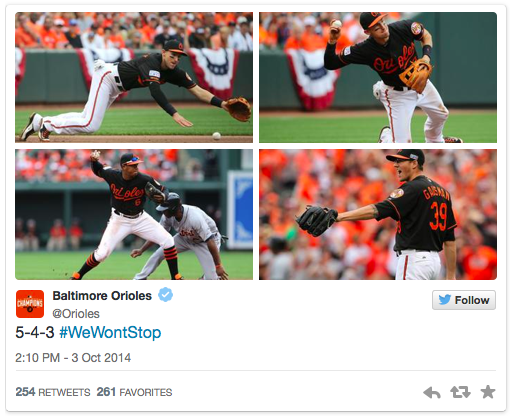
Task: Open the 2:10 PM - 3 Oct 2014 timestamp
Action: tap(73, 357)
